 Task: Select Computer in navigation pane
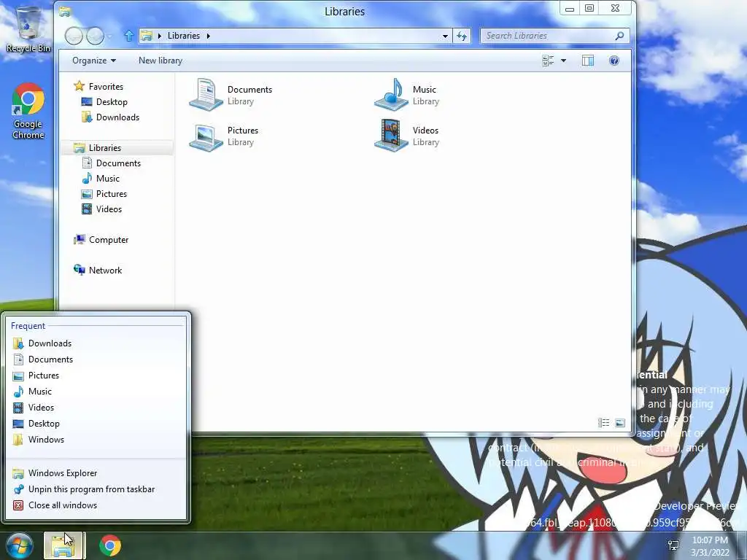click(101, 239)
